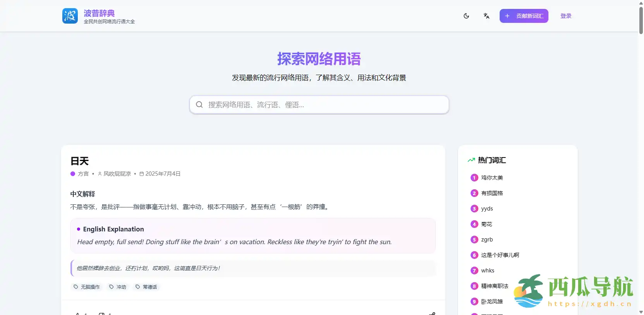This screenshot has width=644, height=315.
Task: Open hot word yyds
Action: [x=487, y=209]
